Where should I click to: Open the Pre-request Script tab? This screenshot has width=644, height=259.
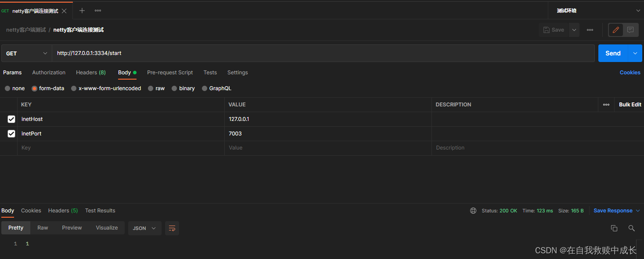(x=170, y=73)
